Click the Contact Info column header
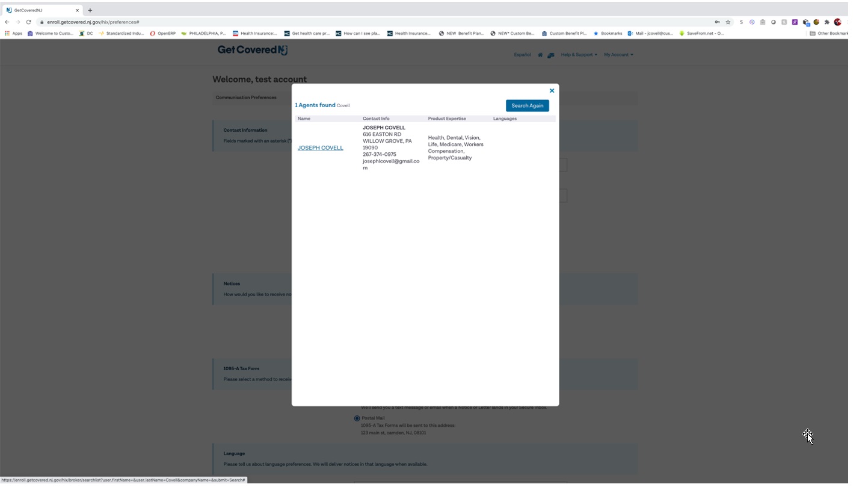 pos(376,119)
